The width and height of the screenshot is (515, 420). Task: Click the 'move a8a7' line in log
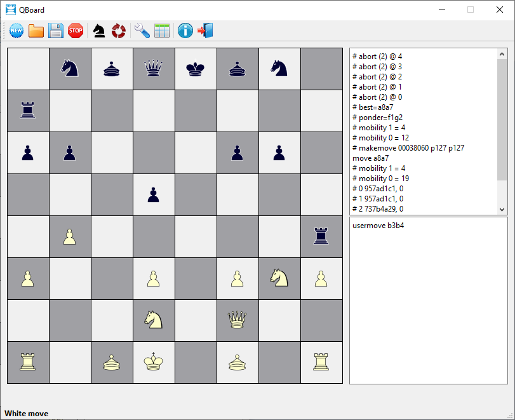(x=370, y=158)
